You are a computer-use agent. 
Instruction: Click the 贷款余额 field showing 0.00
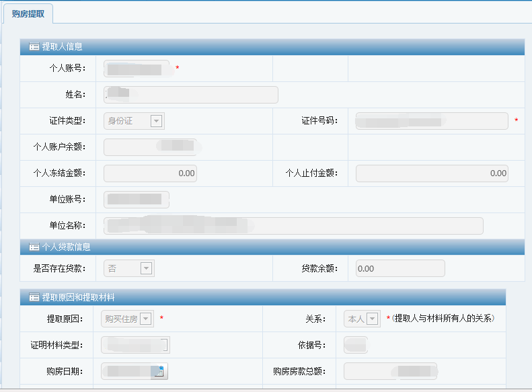400,268
